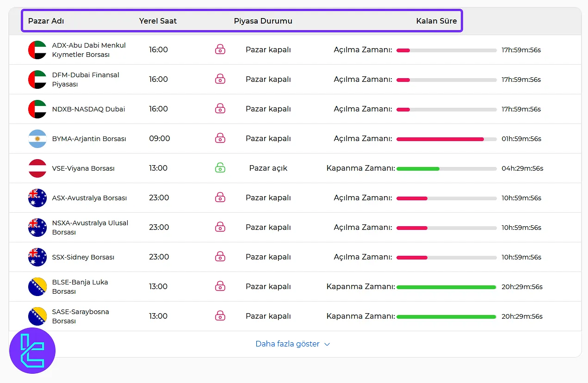Click the red progress bar for BYMA

(x=440, y=139)
